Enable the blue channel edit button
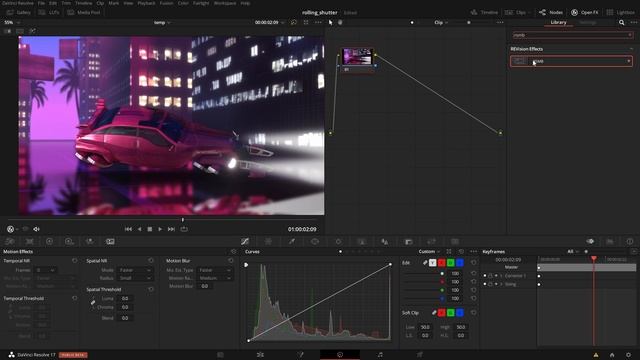The image size is (640, 360). [460, 263]
